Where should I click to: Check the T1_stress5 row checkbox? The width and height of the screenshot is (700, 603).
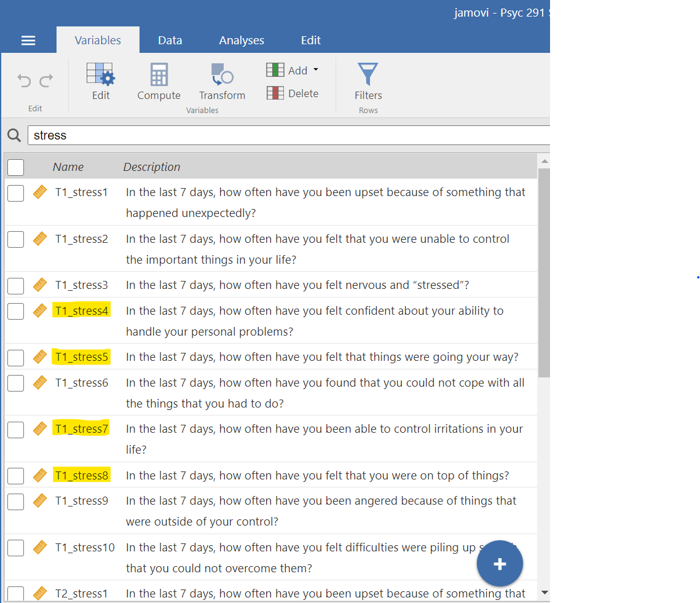(15, 358)
